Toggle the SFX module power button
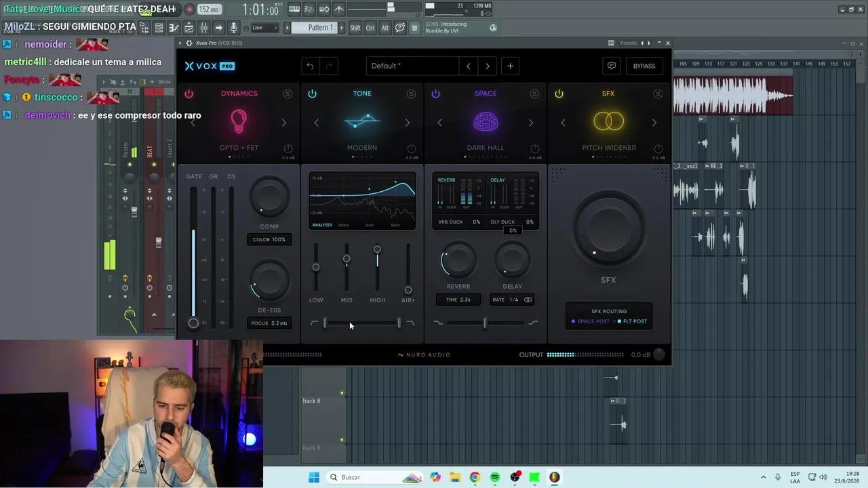 tap(559, 94)
